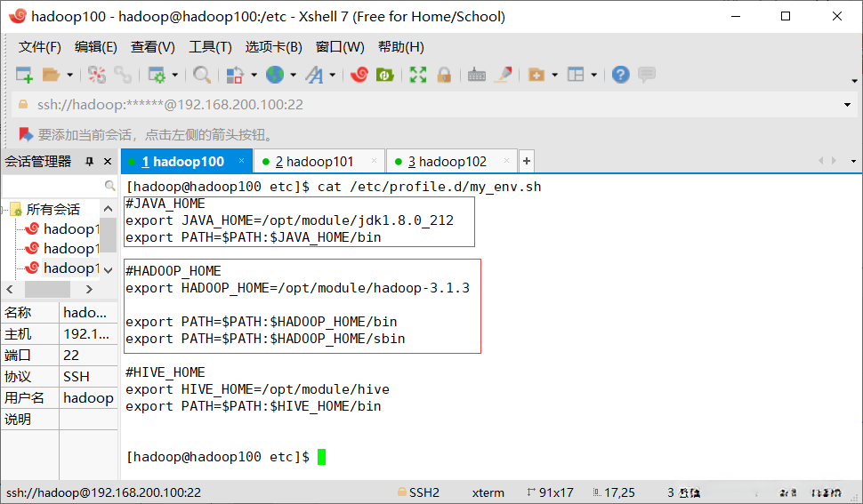Click the highlighter pen toolbar icon
Image resolution: width=863 pixels, height=504 pixels.
(x=503, y=75)
